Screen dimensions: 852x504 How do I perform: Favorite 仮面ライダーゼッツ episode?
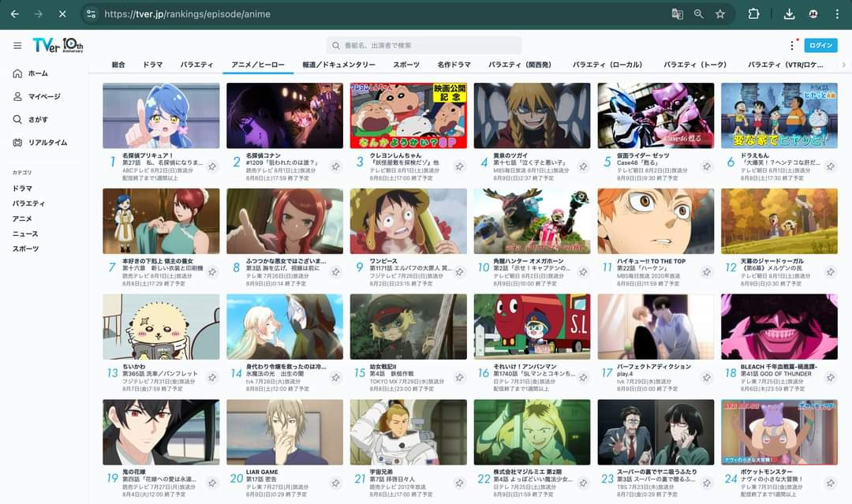point(707,166)
